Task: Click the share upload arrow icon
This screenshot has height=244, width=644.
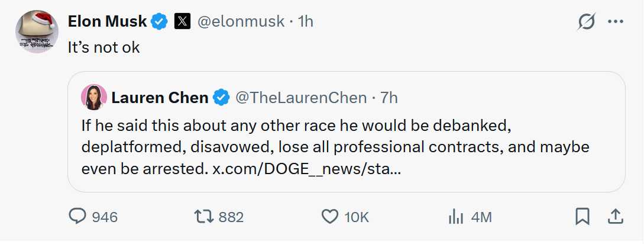Action: coord(615,217)
